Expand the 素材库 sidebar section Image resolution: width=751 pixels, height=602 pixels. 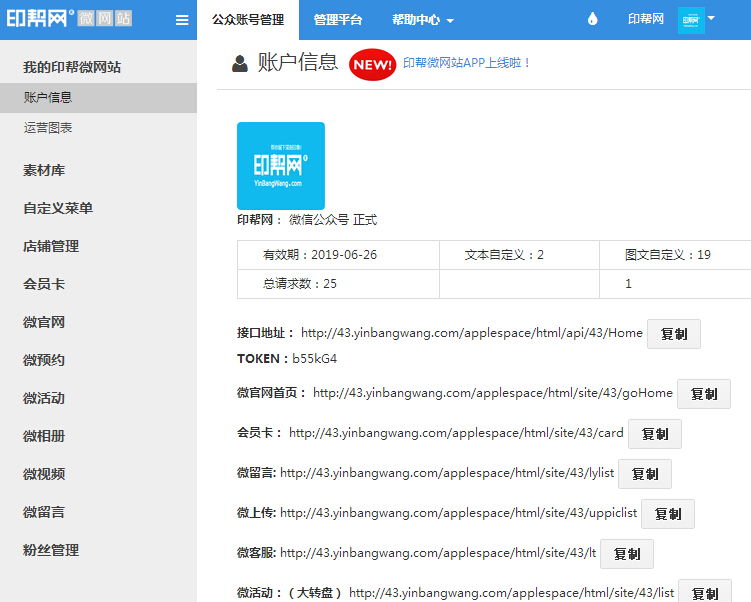(44, 170)
